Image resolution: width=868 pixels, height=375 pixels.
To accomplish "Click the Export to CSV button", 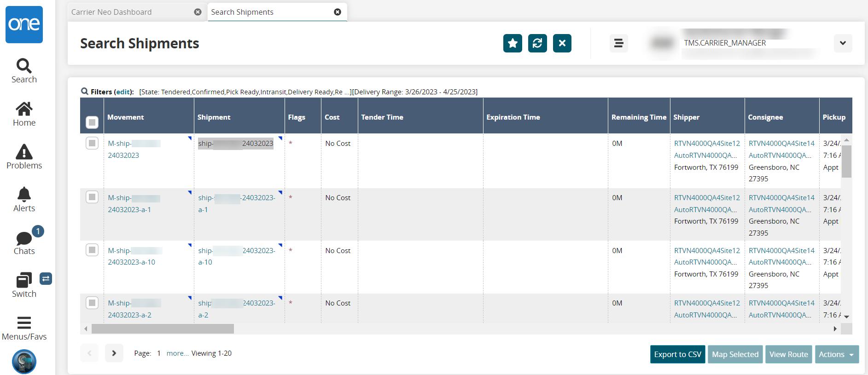I will click(x=677, y=354).
